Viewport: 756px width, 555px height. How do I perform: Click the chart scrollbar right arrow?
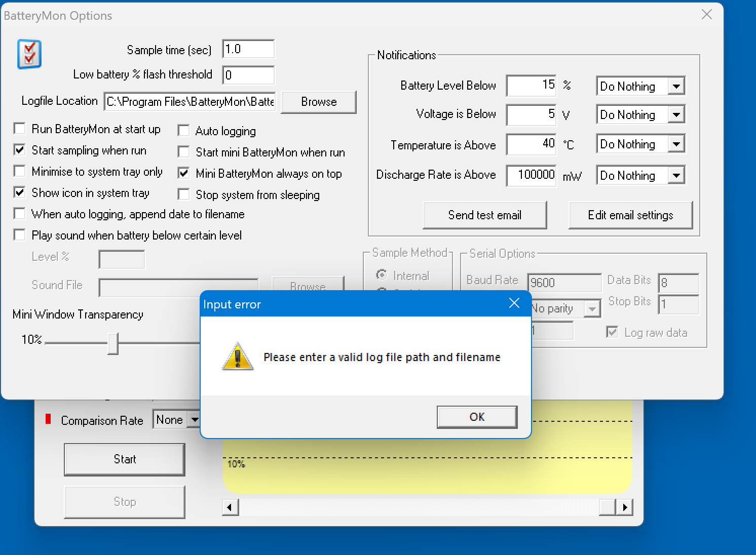625,507
